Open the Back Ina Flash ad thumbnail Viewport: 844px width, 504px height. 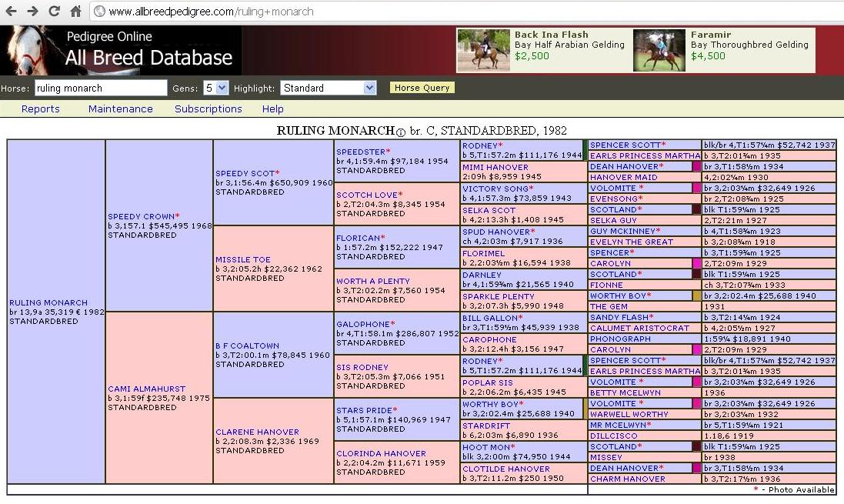tap(483, 50)
